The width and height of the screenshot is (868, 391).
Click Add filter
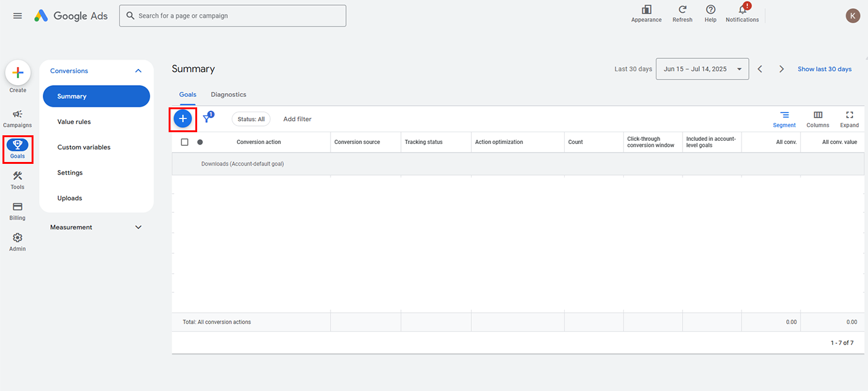pos(298,119)
